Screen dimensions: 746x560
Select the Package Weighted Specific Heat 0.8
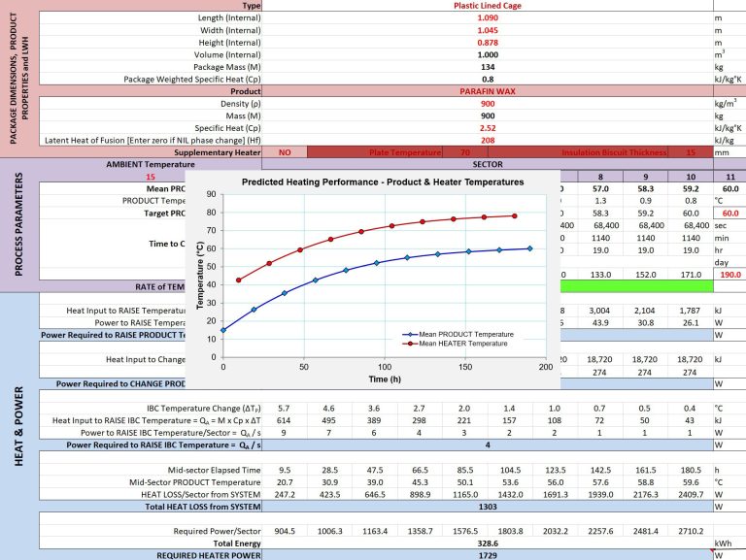click(x=488, y=79)
